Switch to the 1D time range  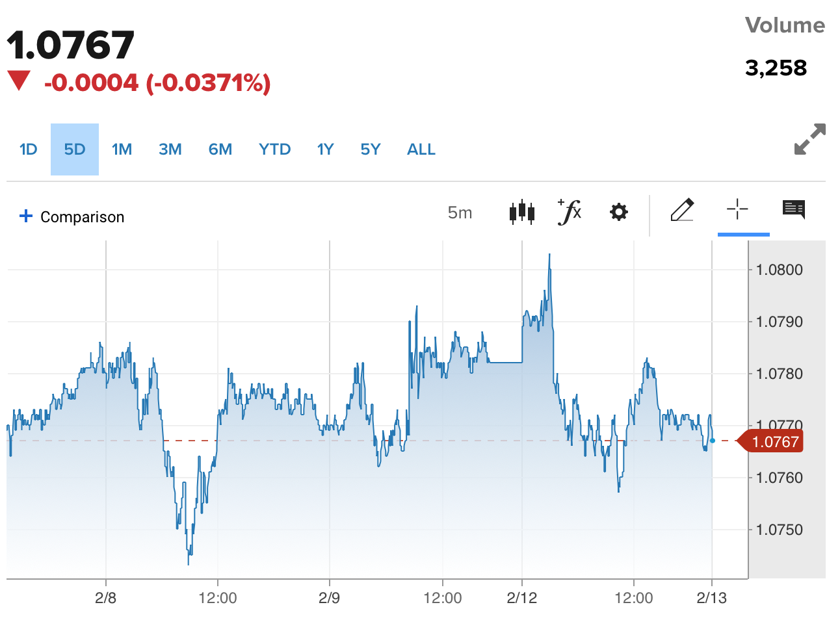click(29, 149)
